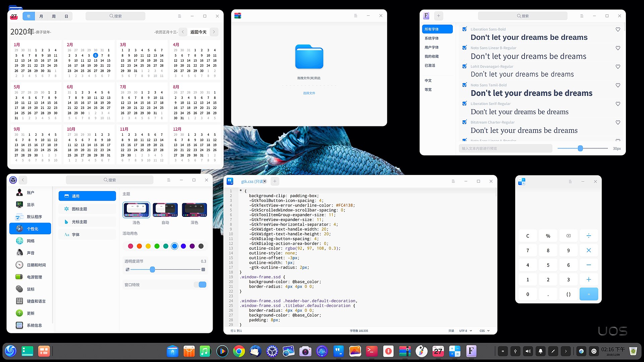Screen dimensions: 644x362
Task: Click the calculator divide operator
Action: click(588, 236)
